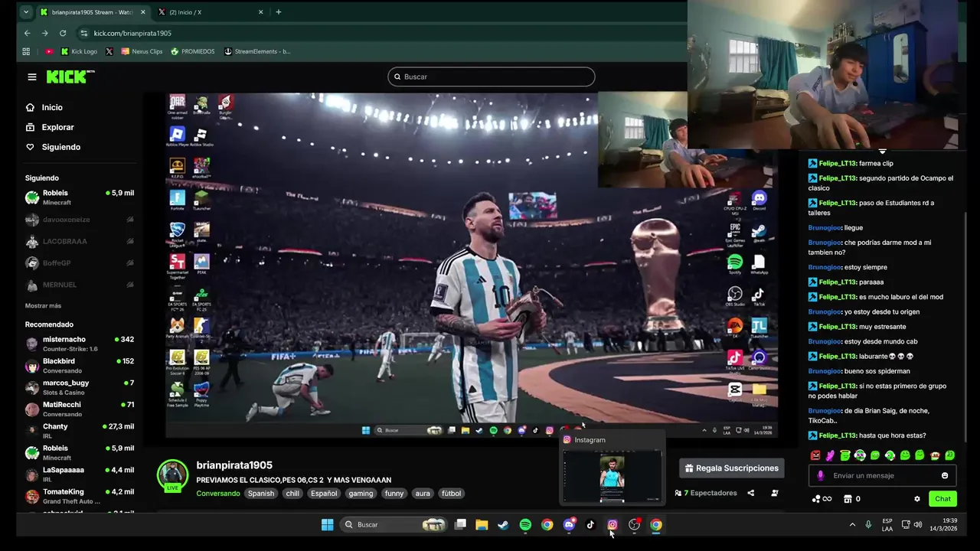The image size is (980, 551).
Task: Collapse the chat panel arrow above messages
Action: pyautogui.click(x=882, y=152)
